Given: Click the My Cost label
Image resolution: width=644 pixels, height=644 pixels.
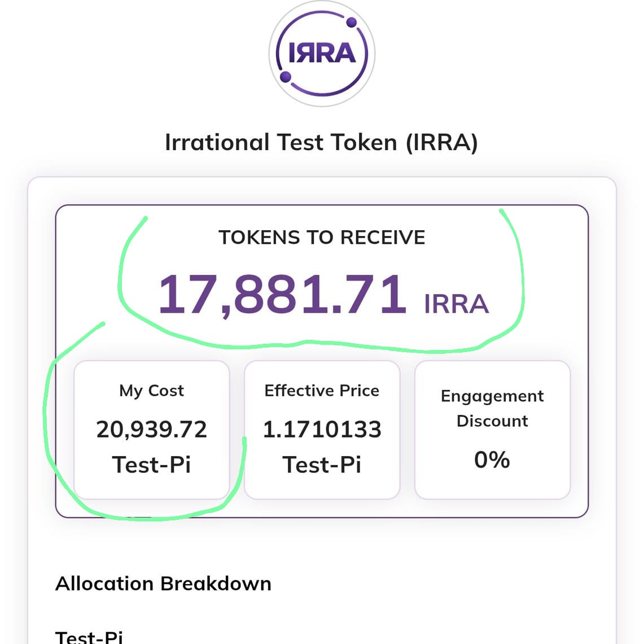Looking at the screenshot, I should pos(152,391).
